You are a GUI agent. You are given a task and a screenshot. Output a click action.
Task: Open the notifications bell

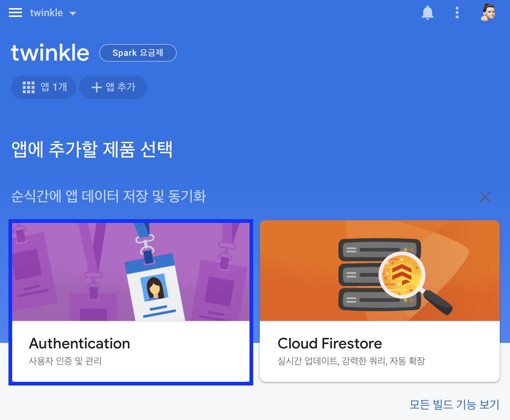[x=428, y=13]
